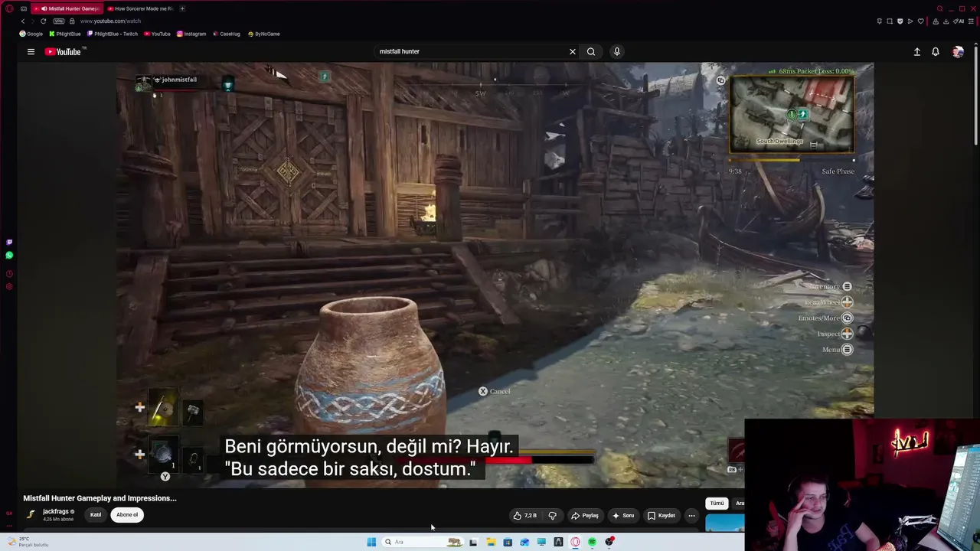Go back with the browser back arrow
This screenshot has height=551, width=980.
click(x=22, y=21)
